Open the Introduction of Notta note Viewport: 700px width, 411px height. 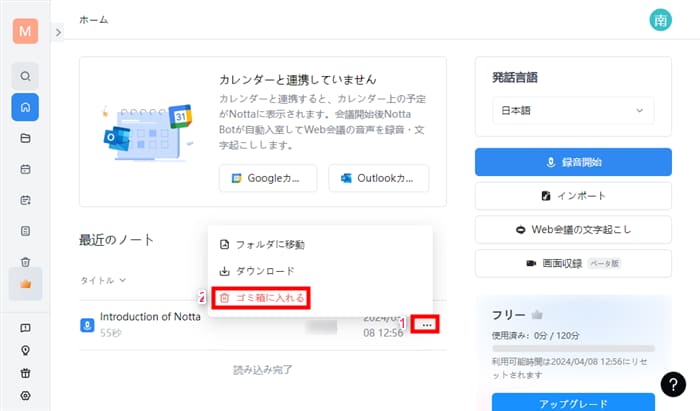[x=150, y=317]
